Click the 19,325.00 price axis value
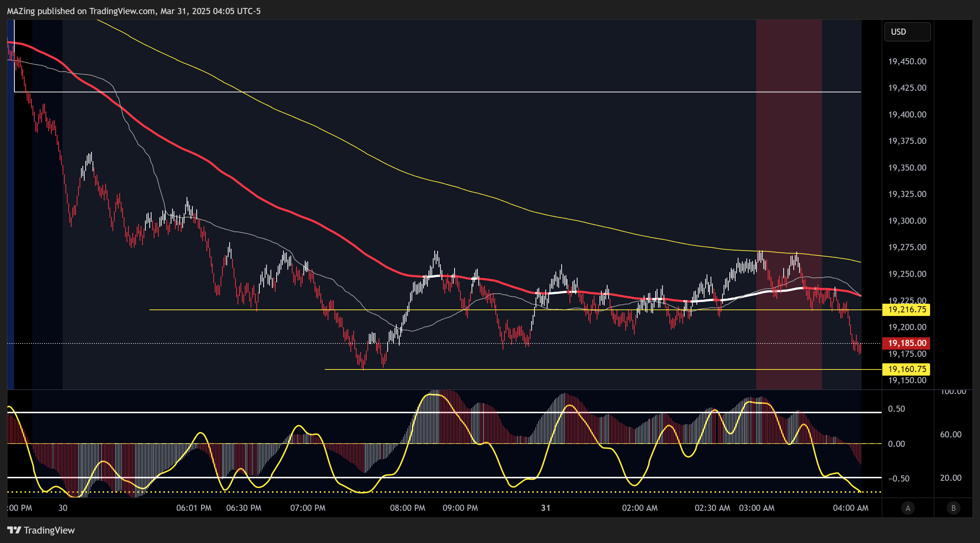Screen dimensions: 980x543 click(907, 194)
